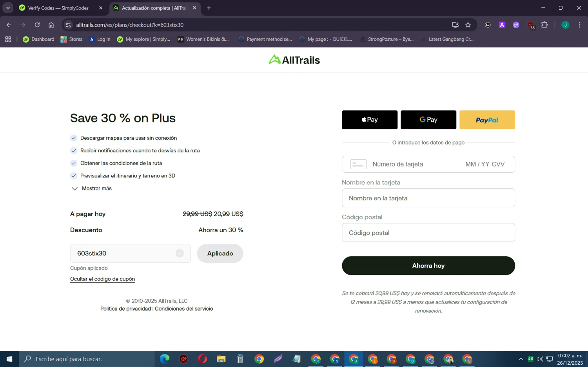
Task: Click the Nombre en la tarjeta input
Action: pos(428,198)
